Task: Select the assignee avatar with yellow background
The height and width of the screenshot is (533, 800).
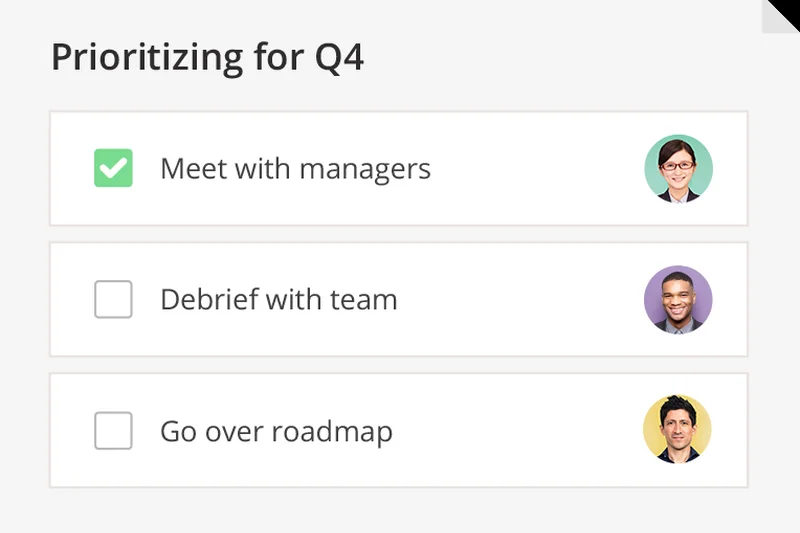Action: click(x=677, y=429)
